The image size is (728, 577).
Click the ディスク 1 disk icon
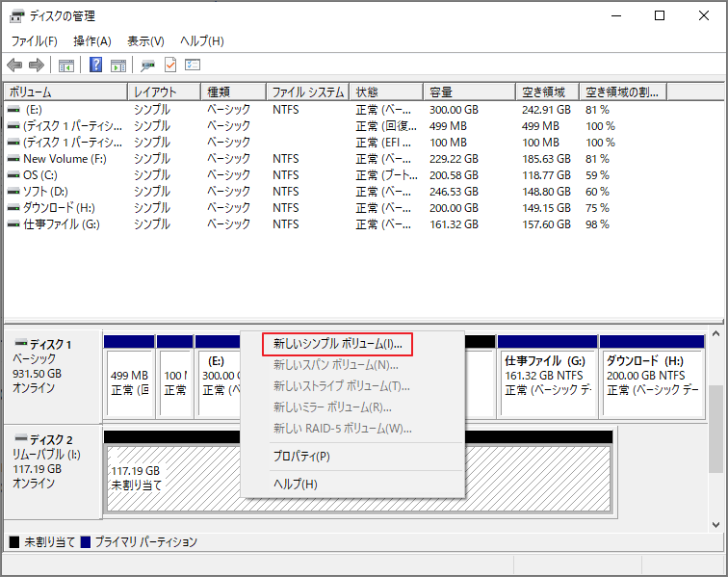coord(21,343)
